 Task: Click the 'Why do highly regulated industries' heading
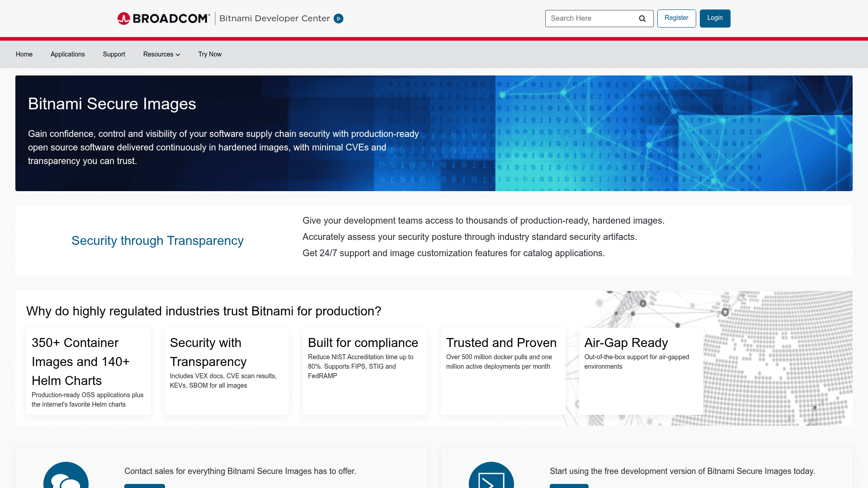pyautogui.click(x=203, y=311)
